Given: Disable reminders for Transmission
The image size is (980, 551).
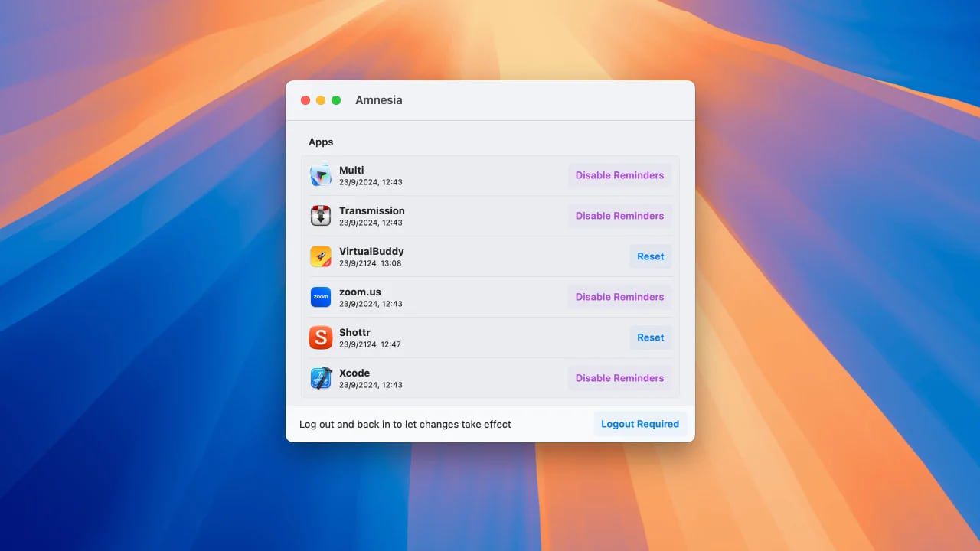Looking at the screenshot, I should click(x=619, y=216).
